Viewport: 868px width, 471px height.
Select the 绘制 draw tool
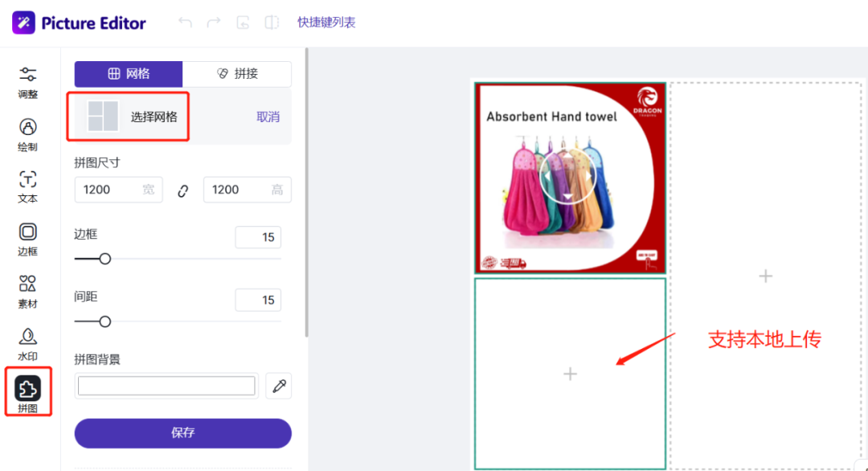point(28,134)
